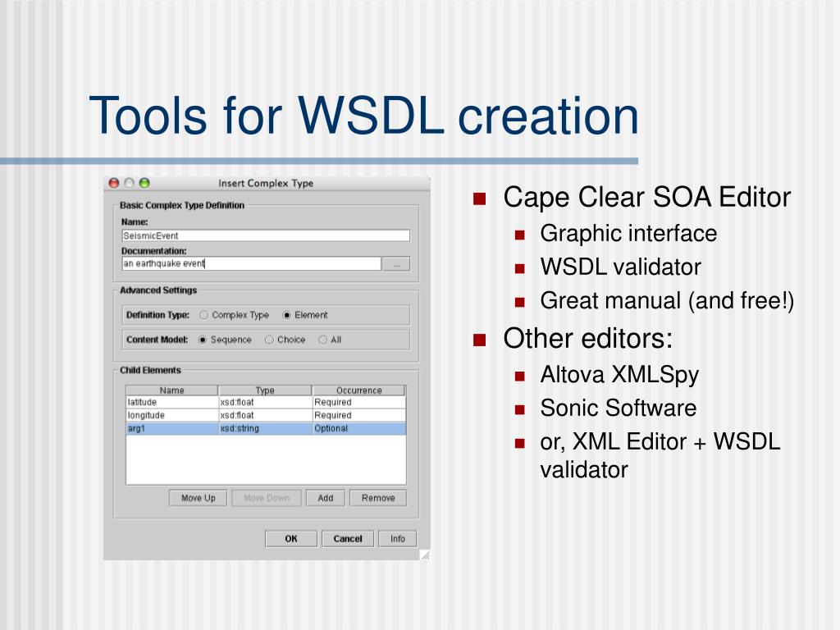
Task: Select the latitude row name cell
Action: tap(172, 402)
